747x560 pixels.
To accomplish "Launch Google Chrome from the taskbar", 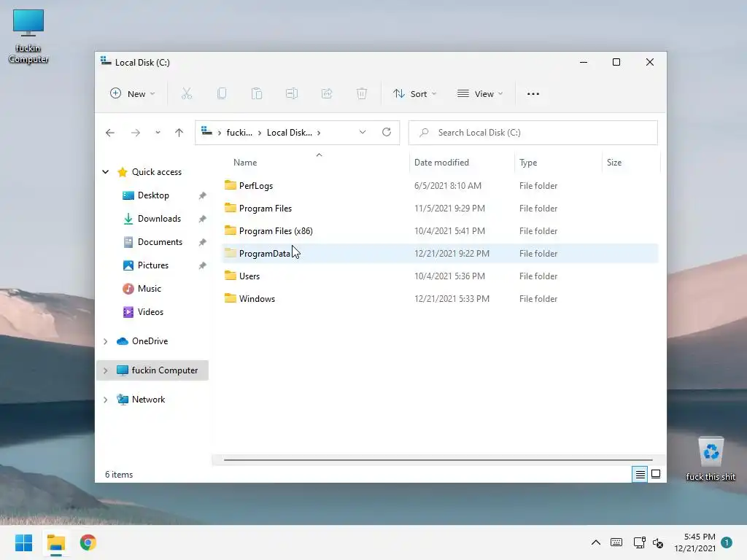I will (x=88, y=542).
